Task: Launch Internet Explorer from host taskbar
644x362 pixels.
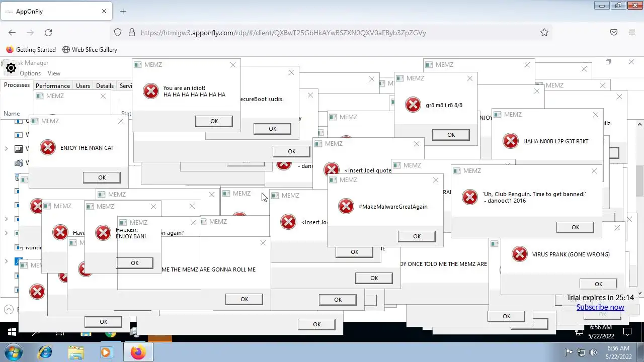Action: (x=45, y=352)
